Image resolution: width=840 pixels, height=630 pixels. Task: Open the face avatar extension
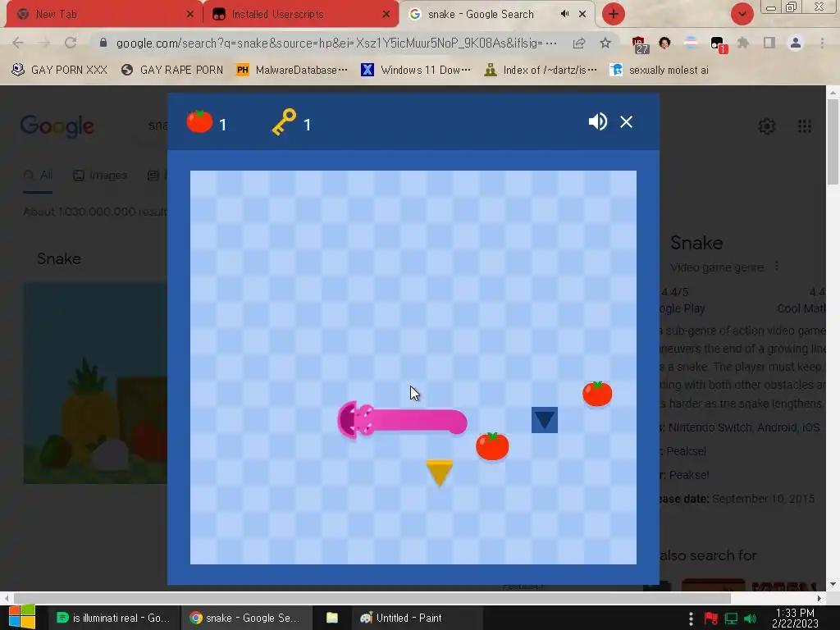(664, 43)
